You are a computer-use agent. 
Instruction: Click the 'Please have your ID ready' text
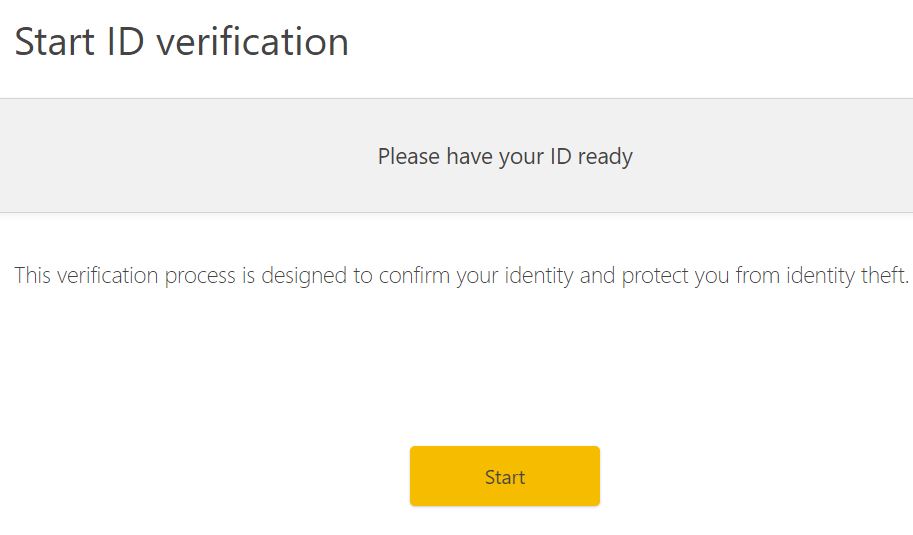click(505, 157)
